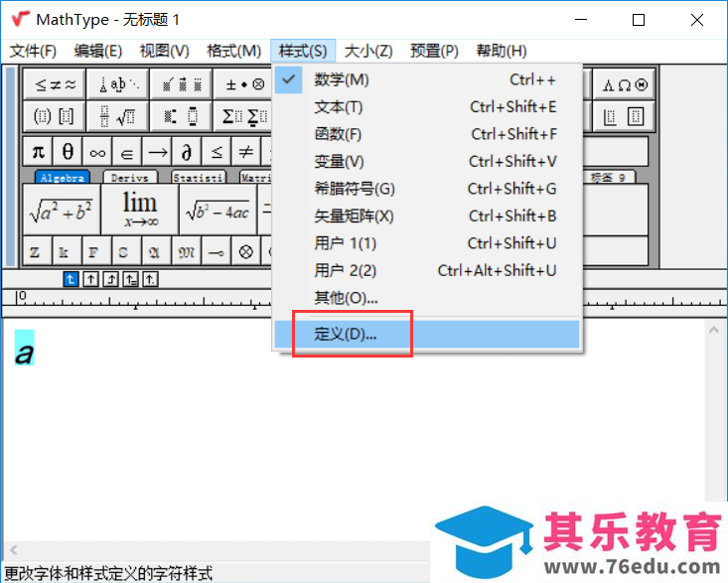Open the Greek uppercase palette (Λ Ω)
Screen dimensions: 728x583
(624, 84)
